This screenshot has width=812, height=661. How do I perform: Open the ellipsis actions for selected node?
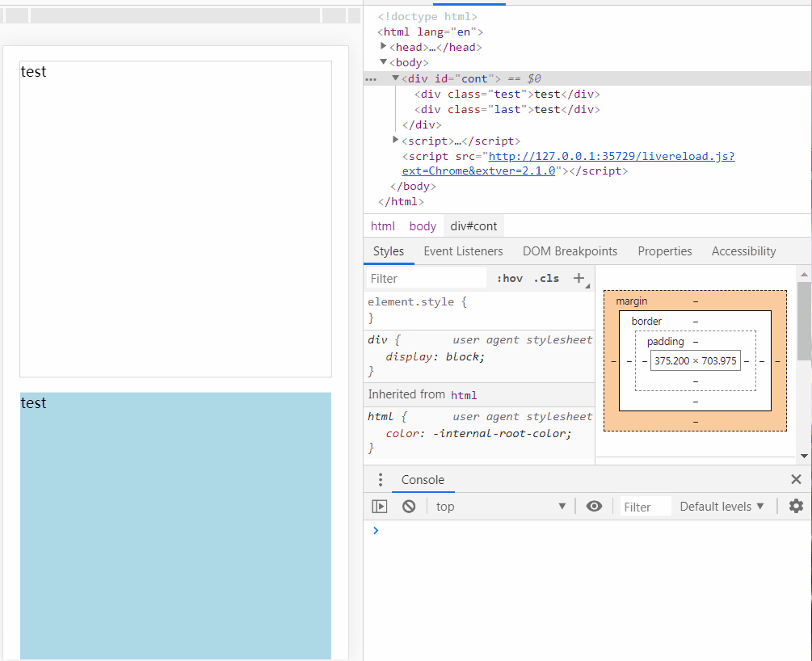tap(371, 79)
